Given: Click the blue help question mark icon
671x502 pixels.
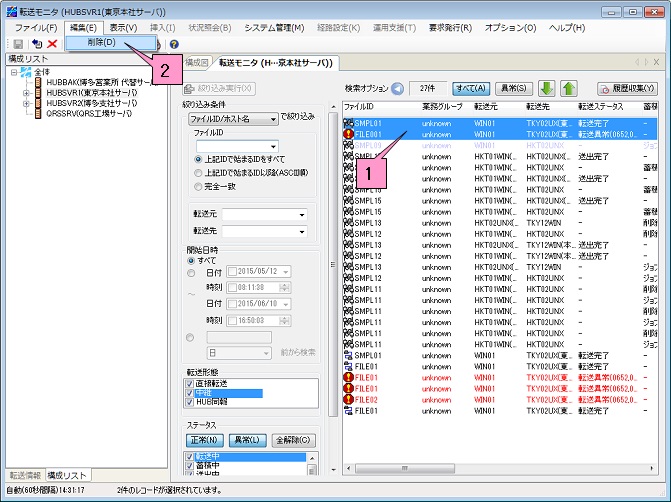Looking at the screenshot, I should 174,45.
